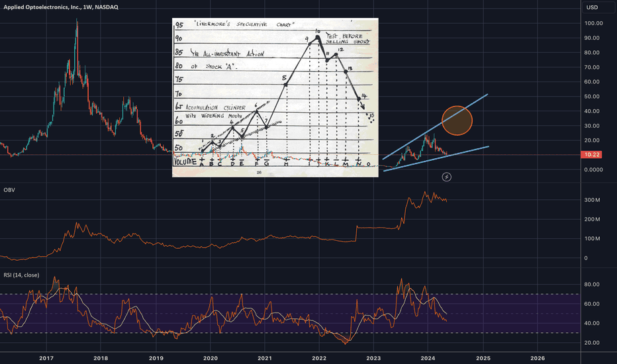
Task: Click the 2017 label on the time axis
Action: point(46,358)
